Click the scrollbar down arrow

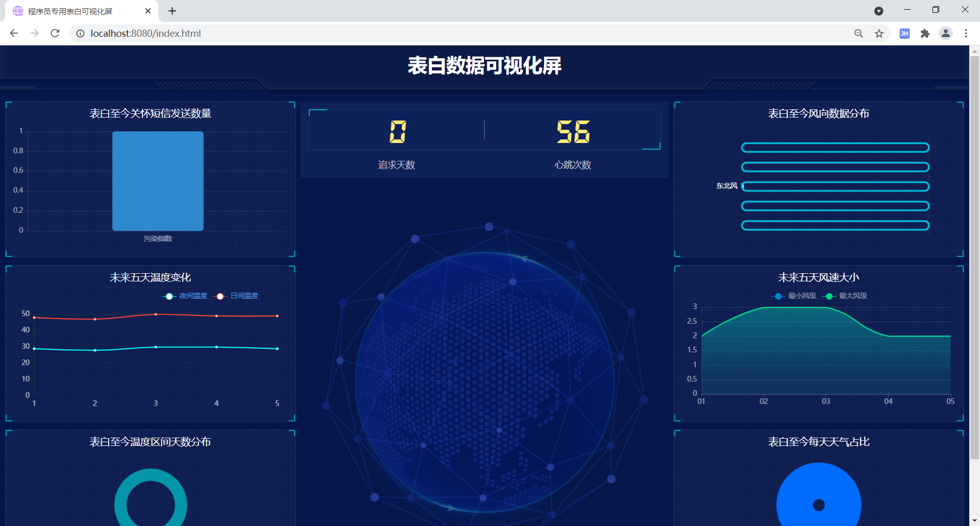[974, 521]
